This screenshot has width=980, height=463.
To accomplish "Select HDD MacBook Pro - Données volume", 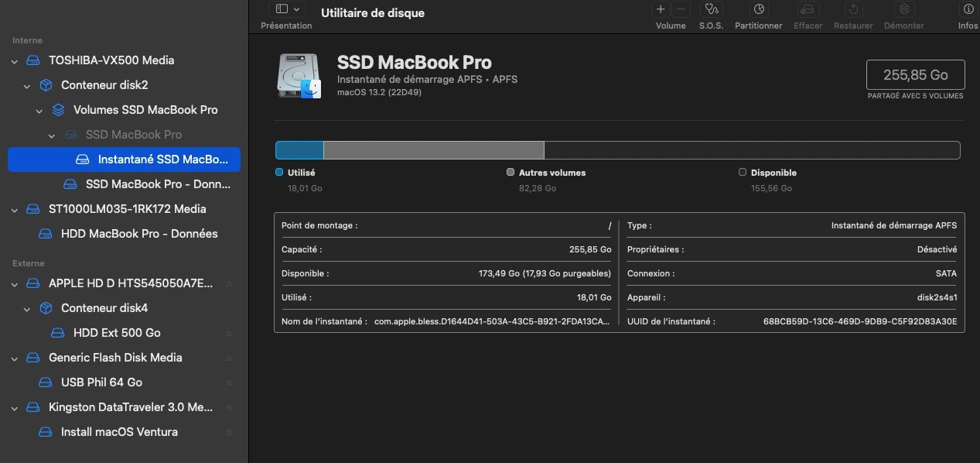I will (124, 234).
